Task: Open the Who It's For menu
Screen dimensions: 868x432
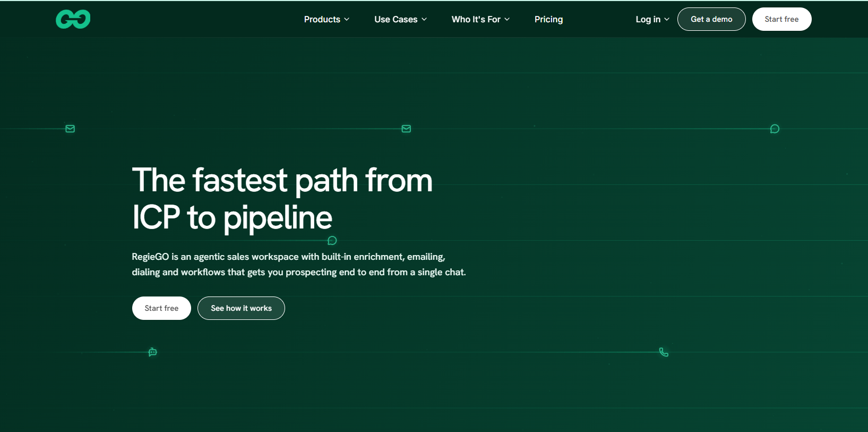Action: (x=480, y=19)
